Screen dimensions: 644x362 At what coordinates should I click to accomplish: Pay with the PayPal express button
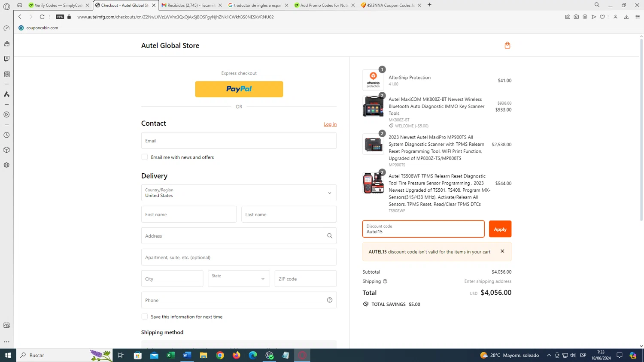coord(239,89)
